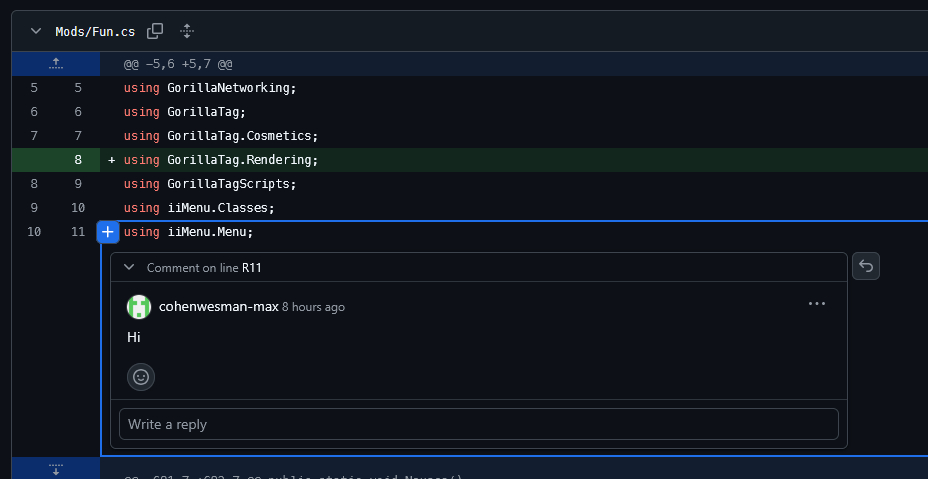Focus the Write a reply field
This screenshot has width=928, height=479.
(479, 424)
